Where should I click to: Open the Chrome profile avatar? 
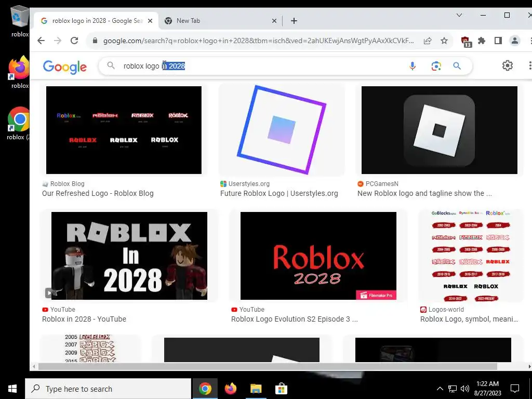tap(515, 41)
